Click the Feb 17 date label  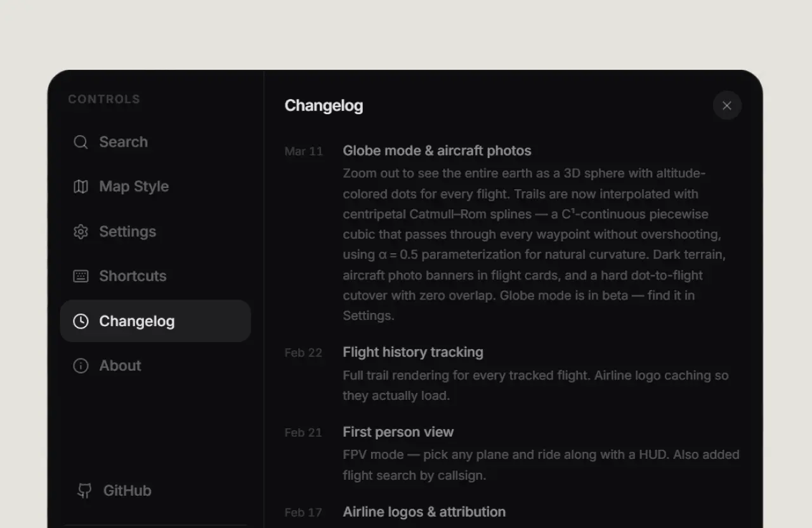pyautogui.click(x=303, y=513)
